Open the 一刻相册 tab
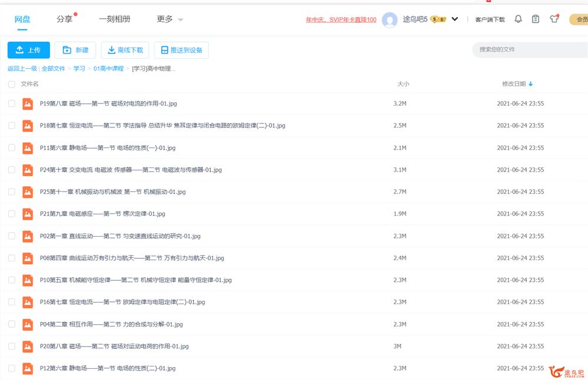 click(x=115, y=19)
